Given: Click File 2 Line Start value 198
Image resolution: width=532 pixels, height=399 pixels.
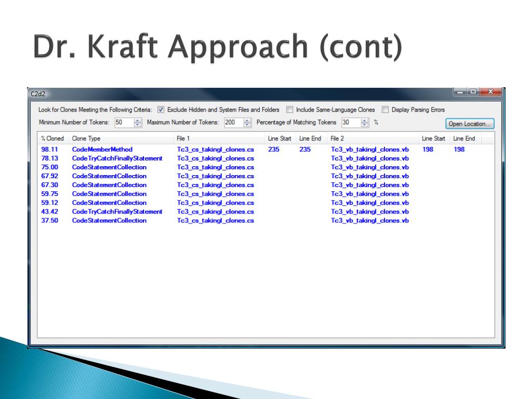Looking at the screenshot, I should pos(428,149).
